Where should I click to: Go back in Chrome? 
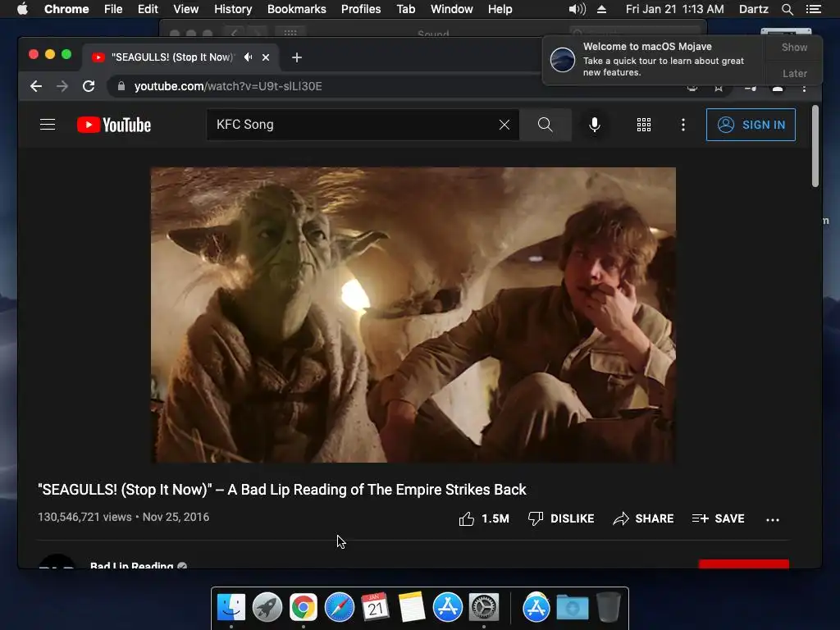36,86
